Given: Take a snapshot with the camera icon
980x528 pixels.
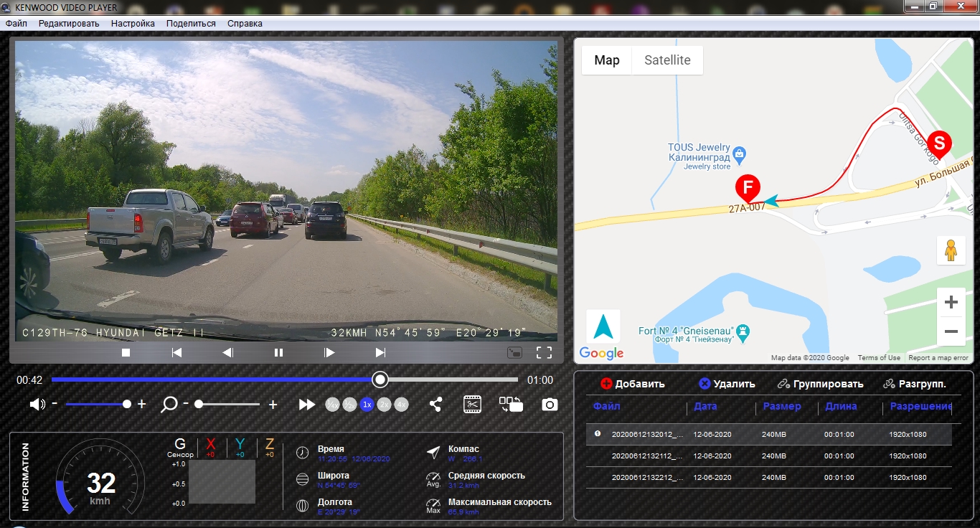Looking at the screenshot, I should tap(550, 405).
